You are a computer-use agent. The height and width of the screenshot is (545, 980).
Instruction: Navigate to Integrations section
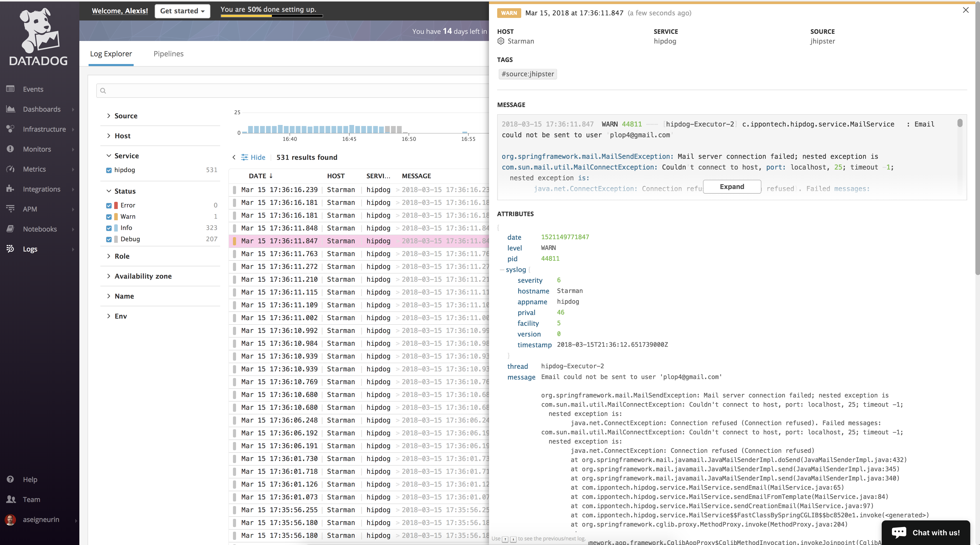coord(41,188)
